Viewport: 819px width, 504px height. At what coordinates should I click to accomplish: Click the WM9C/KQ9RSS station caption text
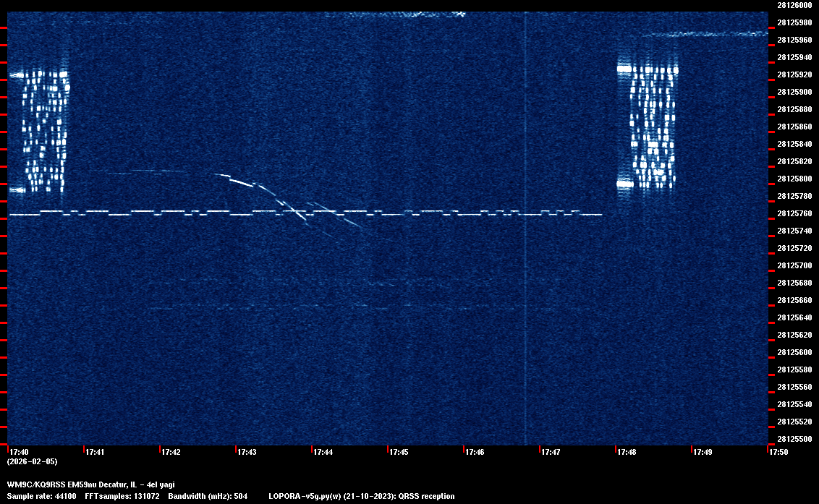click(x=91, y=484)
